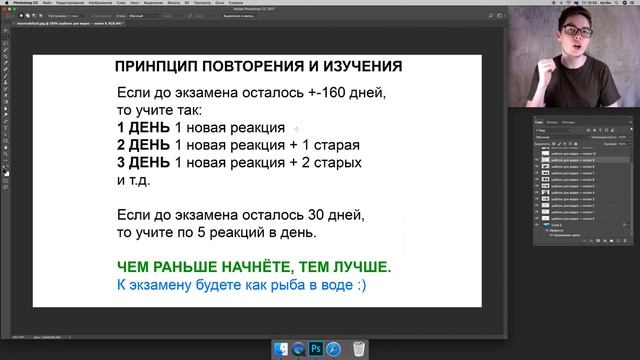Click delete layer trash icon in Layers panel
This screenshot has height=360, width=640.
pyautogui.click(x=625, y=241)
